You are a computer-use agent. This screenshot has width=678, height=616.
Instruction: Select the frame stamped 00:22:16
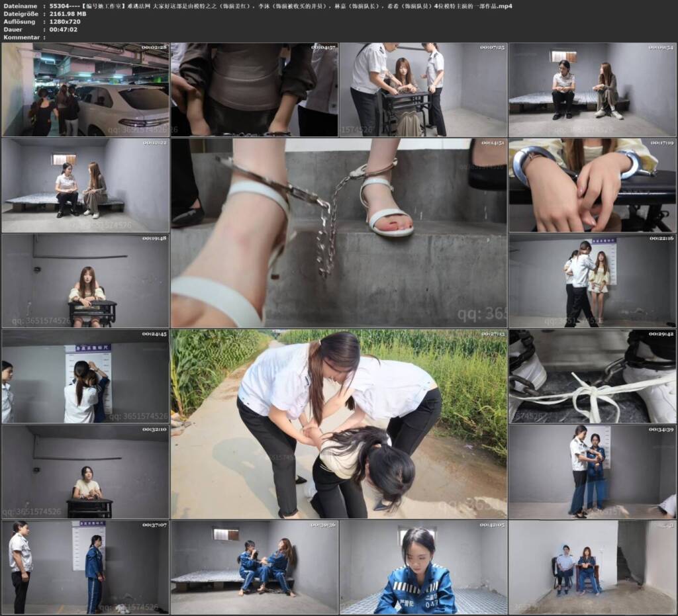(593, 281)
